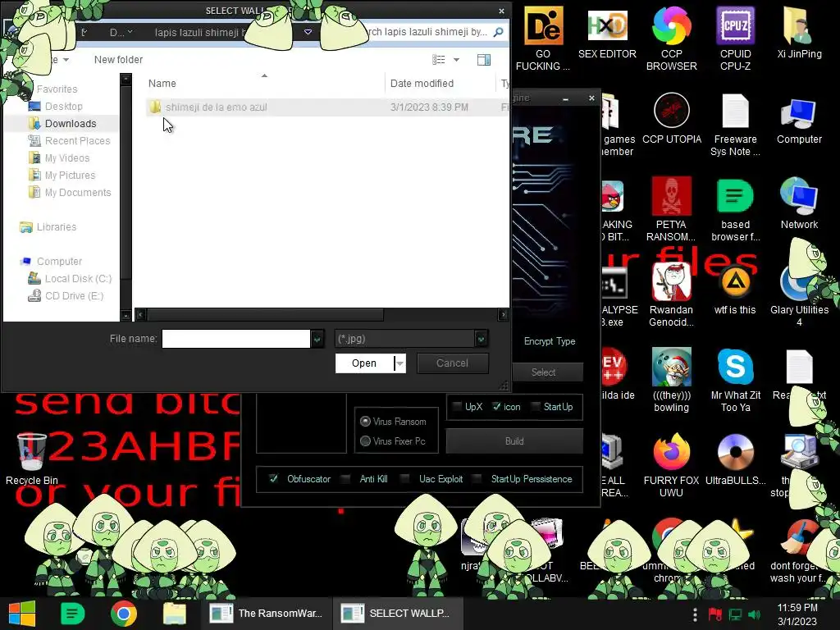
Task: Sort by Date modified column header
Action: tap(422, 83)
